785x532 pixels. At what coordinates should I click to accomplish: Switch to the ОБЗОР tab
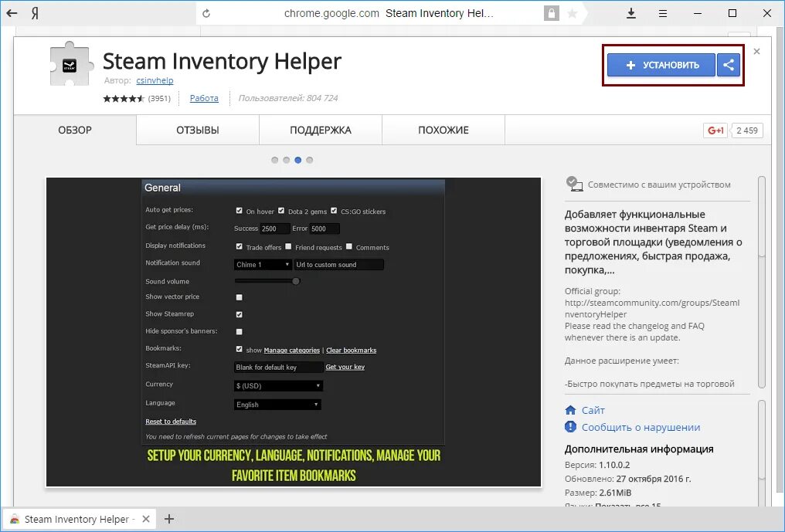tap(75, 130)
